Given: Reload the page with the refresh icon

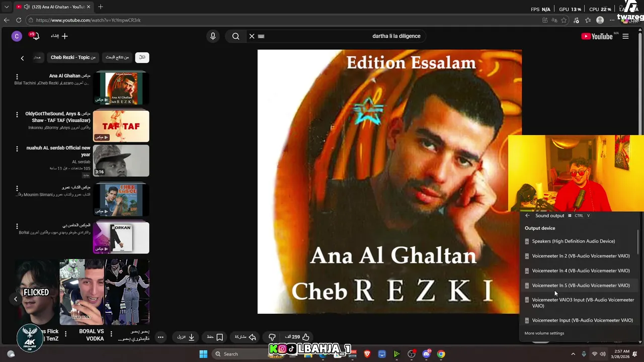Looking at the screenshot, I should (x=19, y=20).
